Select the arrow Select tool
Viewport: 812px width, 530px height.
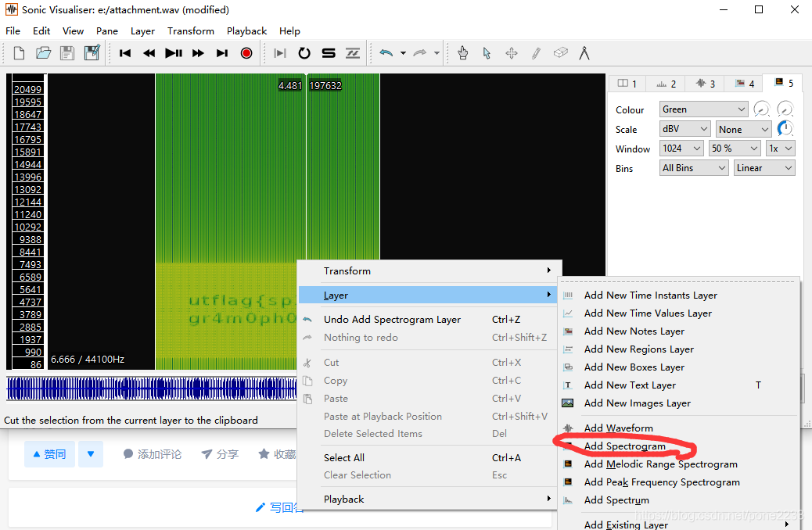[x=487, y=53]
